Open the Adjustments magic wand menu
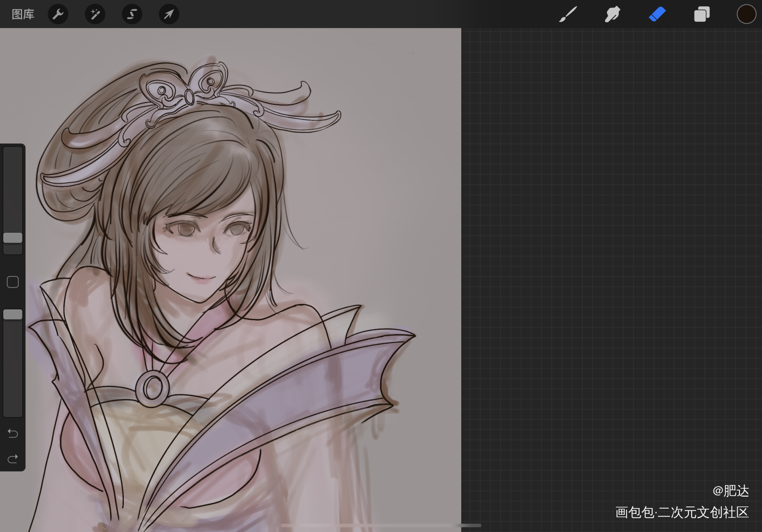 95,14
